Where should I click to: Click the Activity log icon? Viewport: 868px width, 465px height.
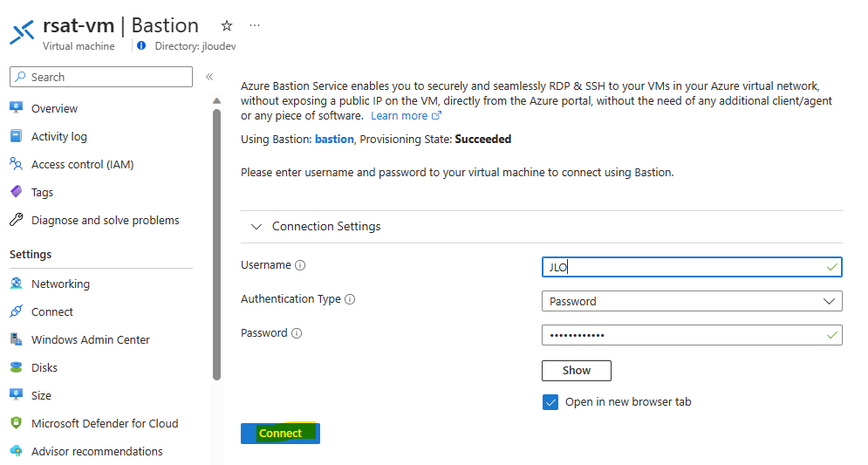pyautogui.click(x=17, y=136)
